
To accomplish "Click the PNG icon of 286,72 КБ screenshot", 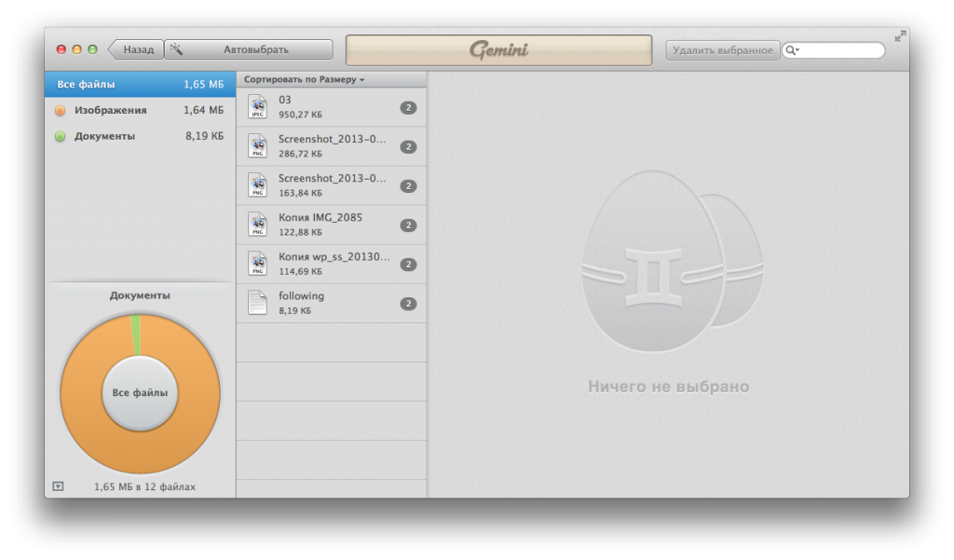I will pos(258,146).
